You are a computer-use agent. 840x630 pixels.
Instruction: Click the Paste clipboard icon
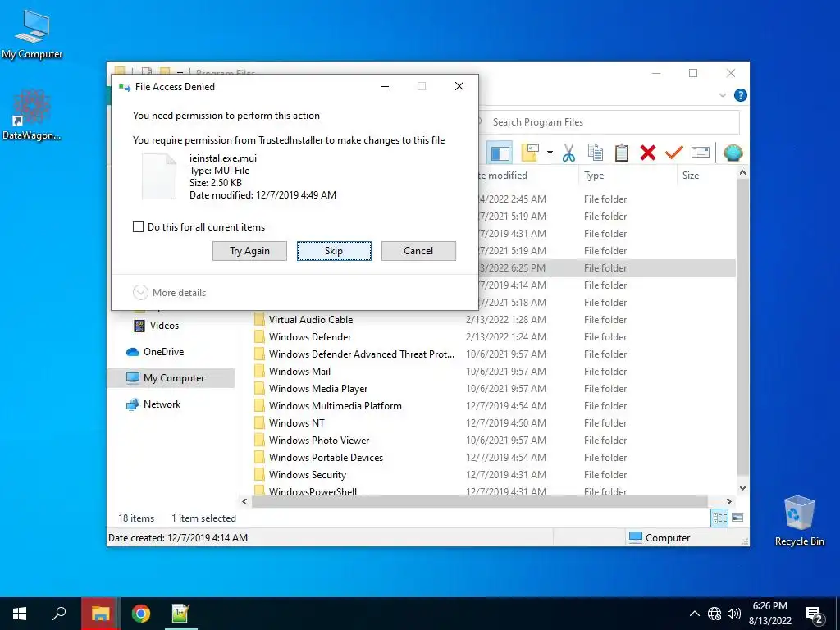[x=622, y=153]
